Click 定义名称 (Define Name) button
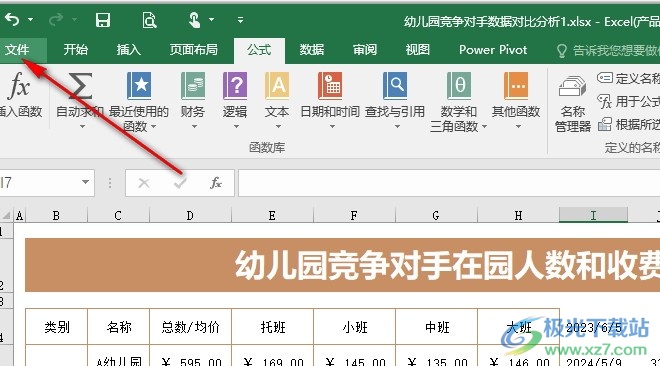The width and height of the screenshot is (660, 366). click(x=628, y=78)
